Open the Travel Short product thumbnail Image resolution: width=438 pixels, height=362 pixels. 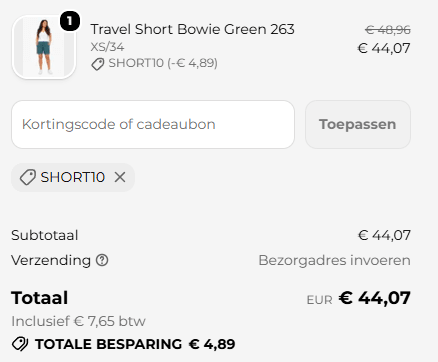tap(44, 47)
